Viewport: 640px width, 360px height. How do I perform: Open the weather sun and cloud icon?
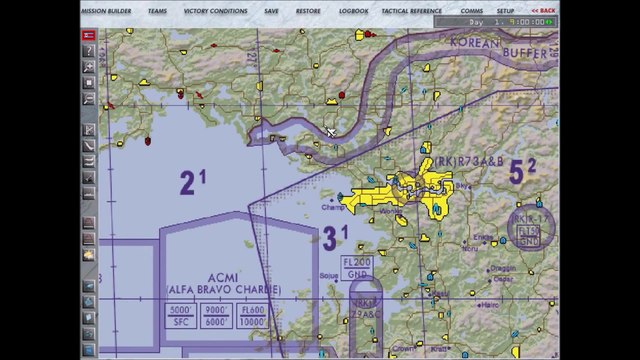coord(89,255)
